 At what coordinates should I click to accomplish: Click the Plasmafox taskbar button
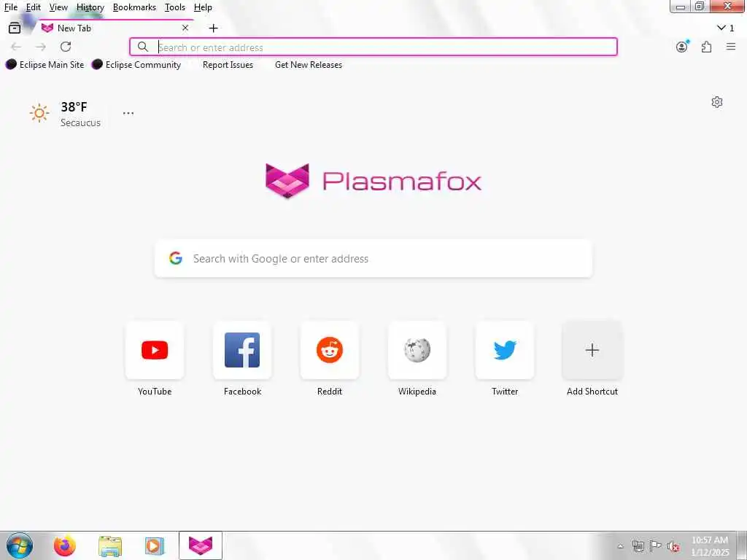click(201, 545)
